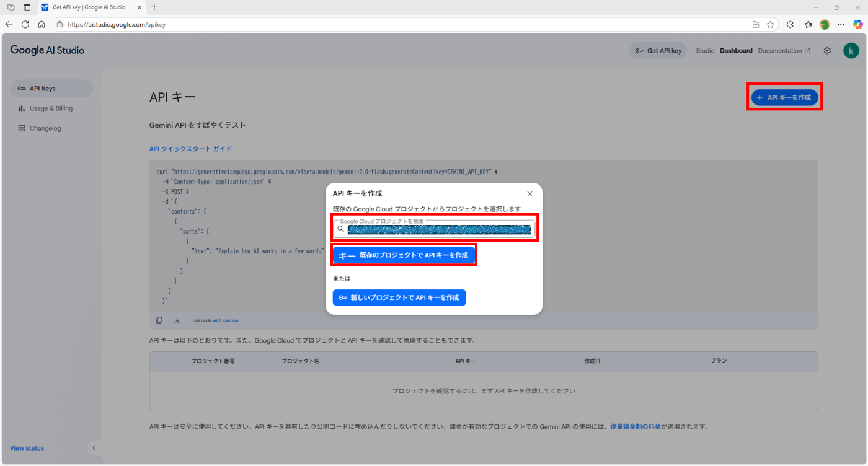Close the API key creation dialog

click(x=529, y=194)
